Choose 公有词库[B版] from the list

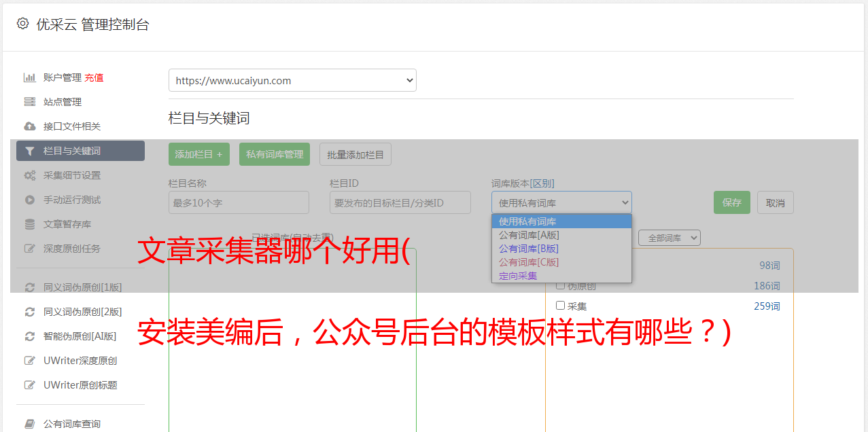(x=561, y=249)
